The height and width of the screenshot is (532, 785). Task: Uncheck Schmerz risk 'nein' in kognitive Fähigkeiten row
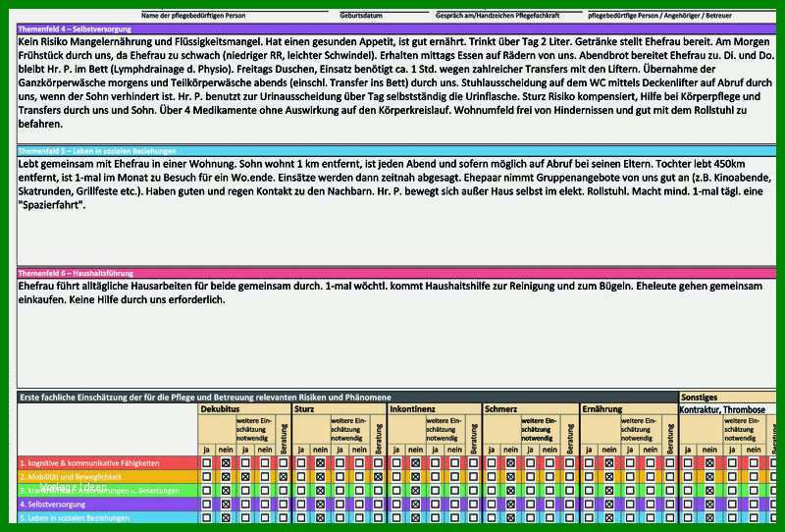click(x=510, y=463)
